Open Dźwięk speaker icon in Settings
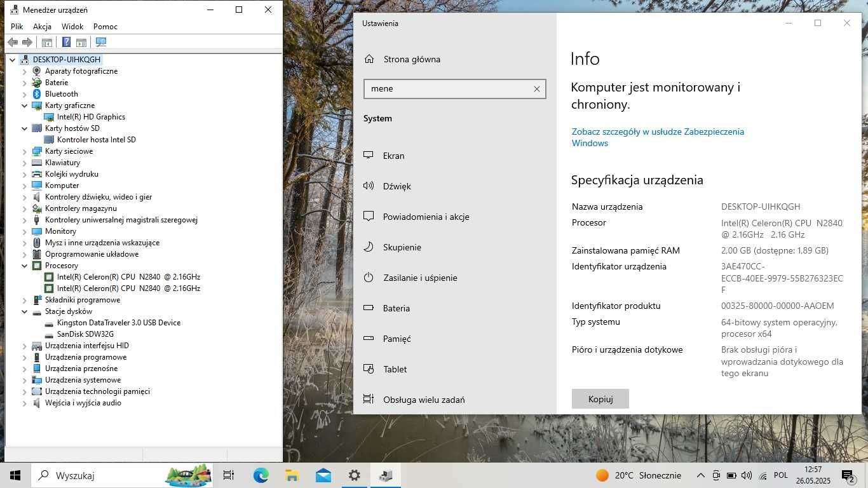Screen dimensions: 868x488 (369, 186)
